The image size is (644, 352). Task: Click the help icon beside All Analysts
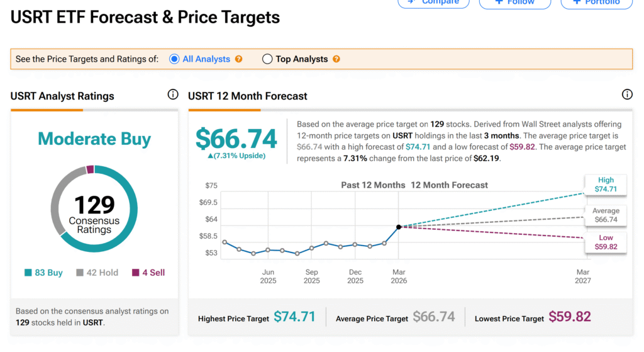(x=239, y=59)
